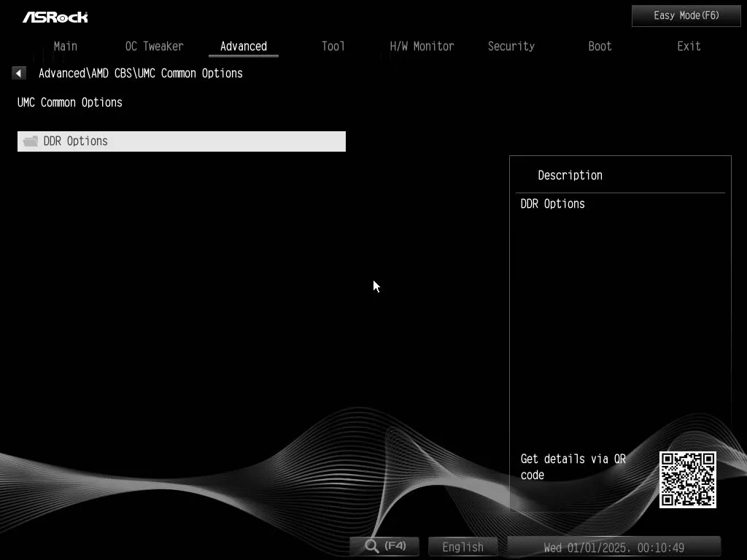
Task: Click the ASRock logo
Action: tap(55, 17)
